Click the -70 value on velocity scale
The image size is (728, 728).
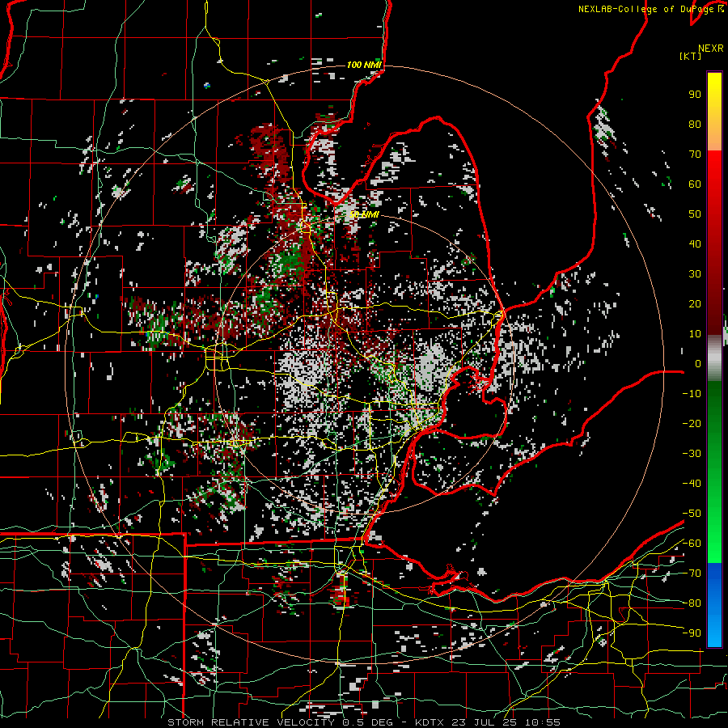[x=692, y=574]
